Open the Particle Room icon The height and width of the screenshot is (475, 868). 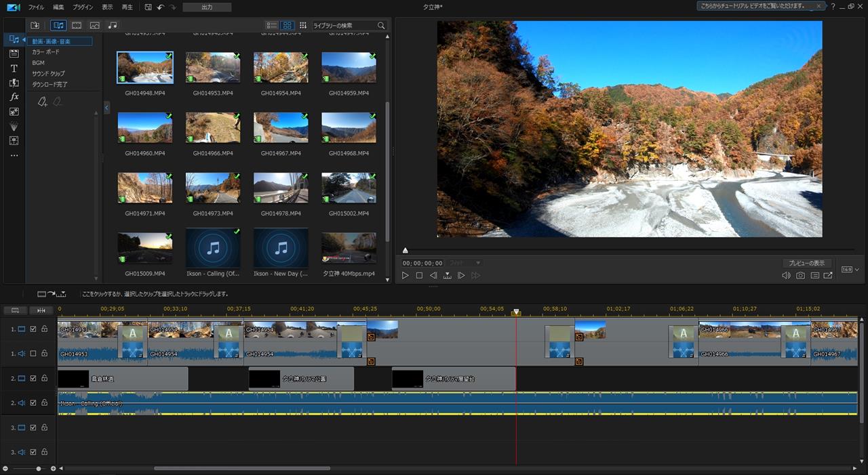(14, 126)
